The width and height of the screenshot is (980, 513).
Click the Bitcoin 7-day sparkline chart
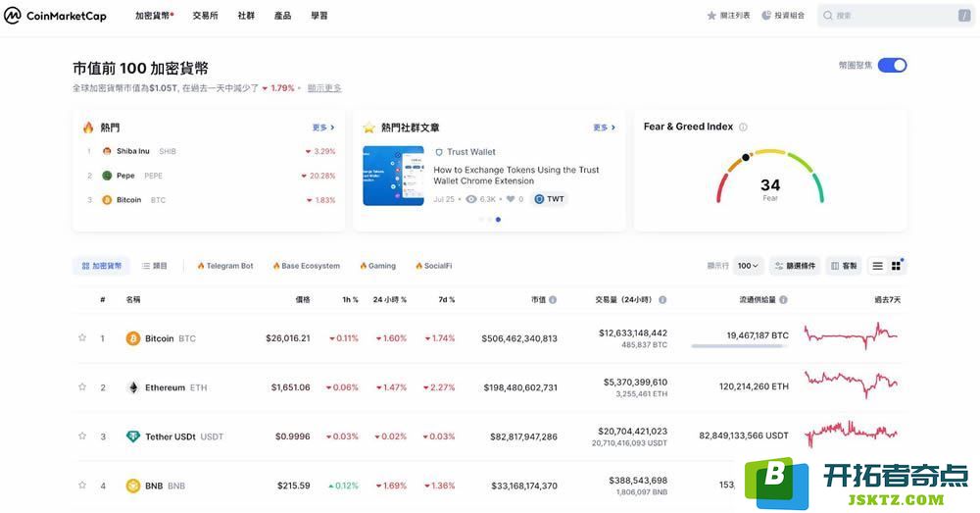(x=852, y=336)
